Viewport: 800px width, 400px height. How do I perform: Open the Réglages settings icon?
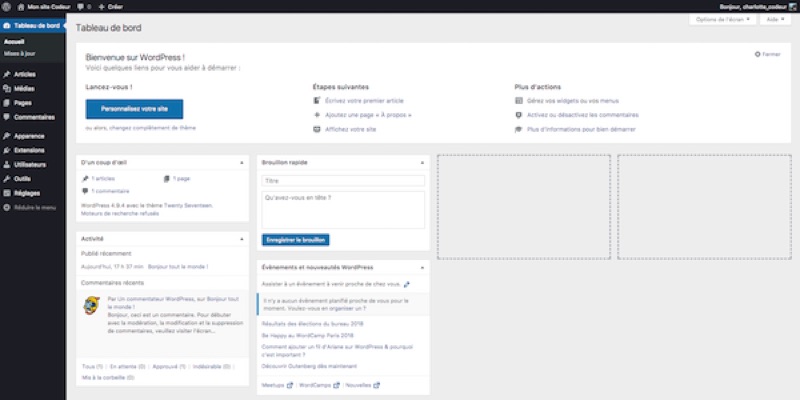coord(8,192)
